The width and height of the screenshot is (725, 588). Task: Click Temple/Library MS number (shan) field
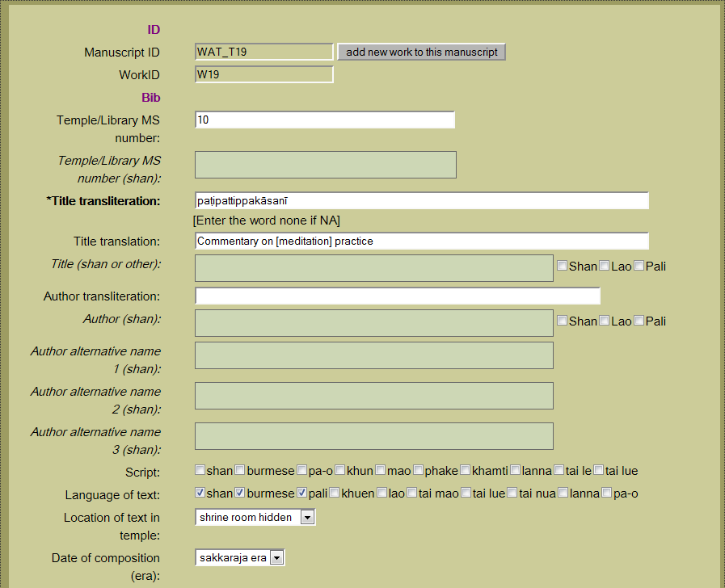pyautogui.click(x=326, y=165)
